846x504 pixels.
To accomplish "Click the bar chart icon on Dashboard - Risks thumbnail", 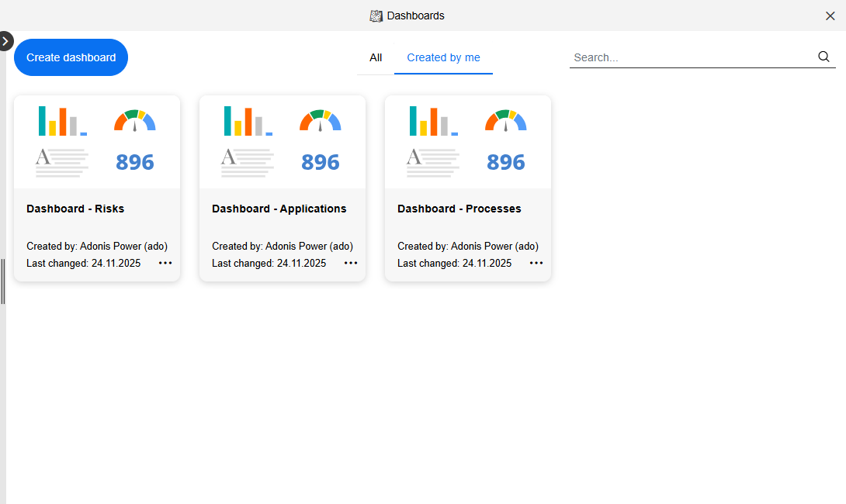I will [61, 121].
